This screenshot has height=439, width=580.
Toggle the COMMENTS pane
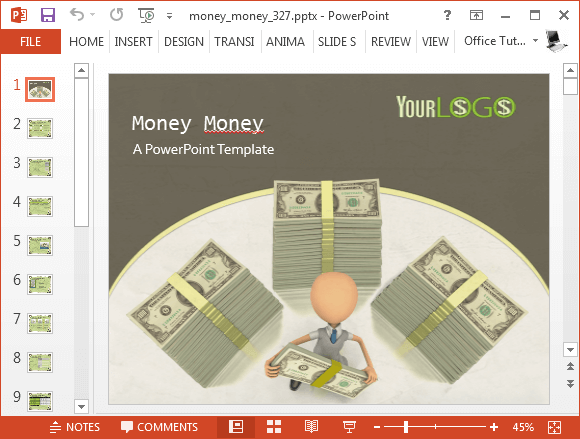[159, 427]
